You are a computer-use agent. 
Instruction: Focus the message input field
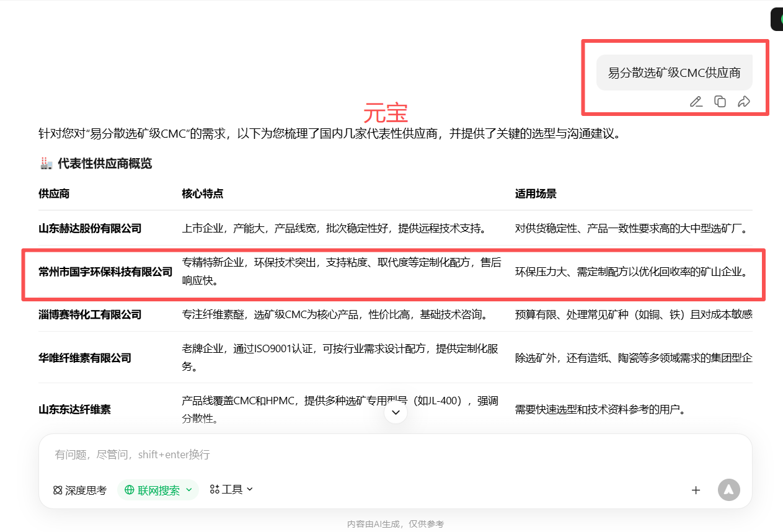(396, 454)
